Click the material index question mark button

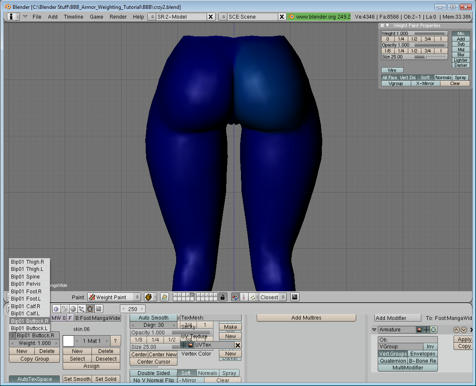pos(115,341)
